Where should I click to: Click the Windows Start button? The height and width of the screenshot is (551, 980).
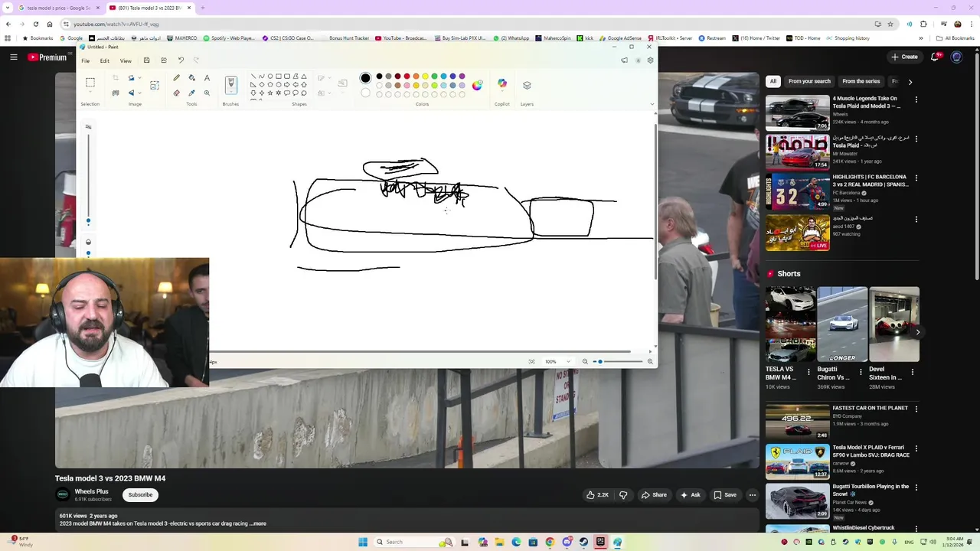363,542
